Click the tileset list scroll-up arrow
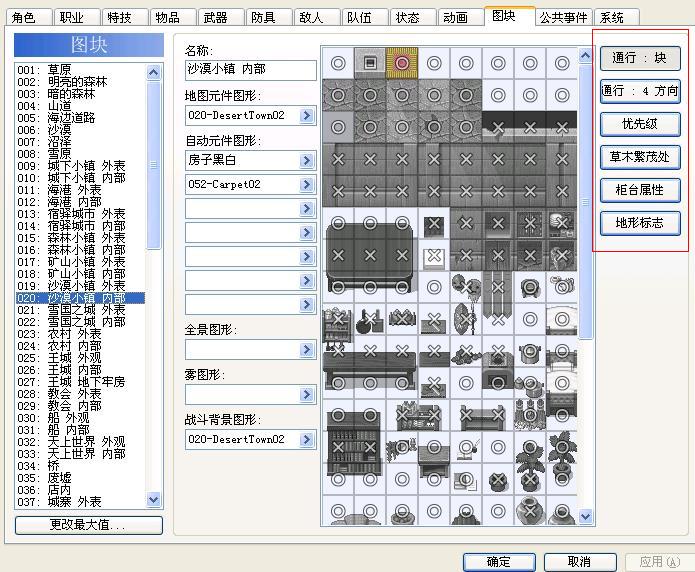This screenshot has height=572, width=695. (x=153, y=72)
